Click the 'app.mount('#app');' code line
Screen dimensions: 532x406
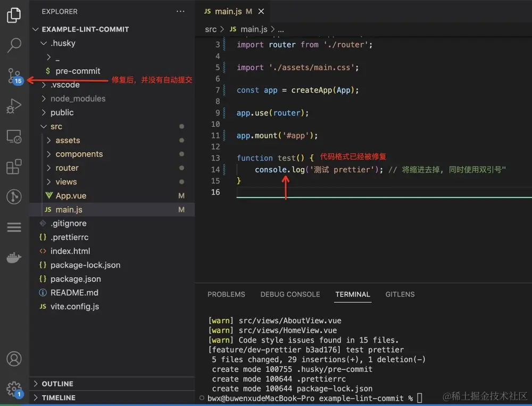pyautogui.click(x=277, y=136)
